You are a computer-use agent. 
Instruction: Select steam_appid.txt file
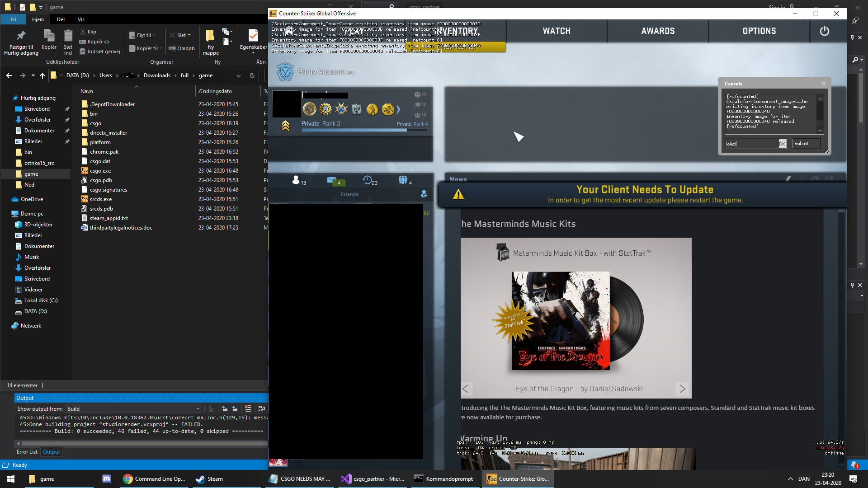coord(108,218)
